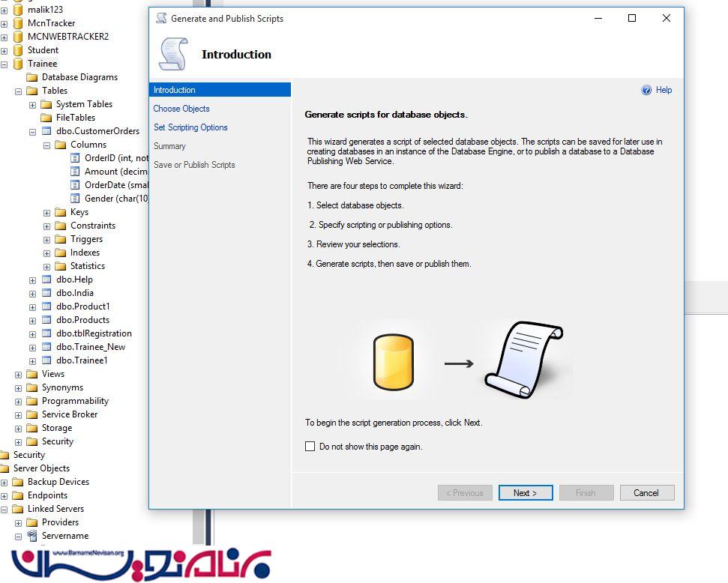Select the Introduction wizard page
728x583 pixels.
(175, 90)
